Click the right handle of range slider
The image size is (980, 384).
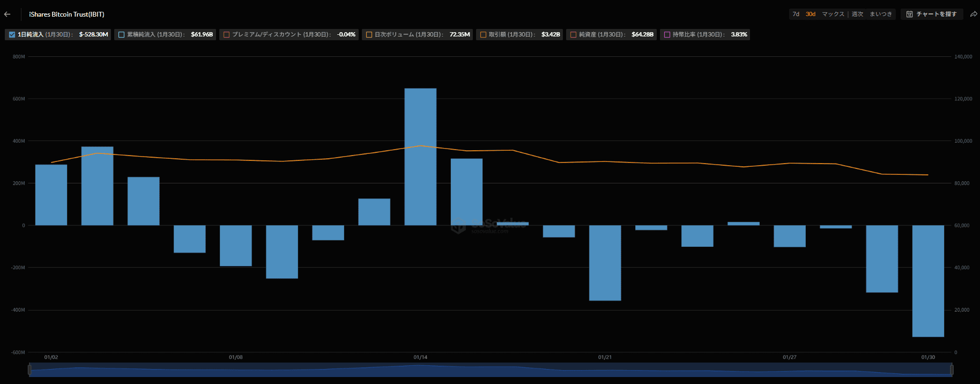click(952, 370)
